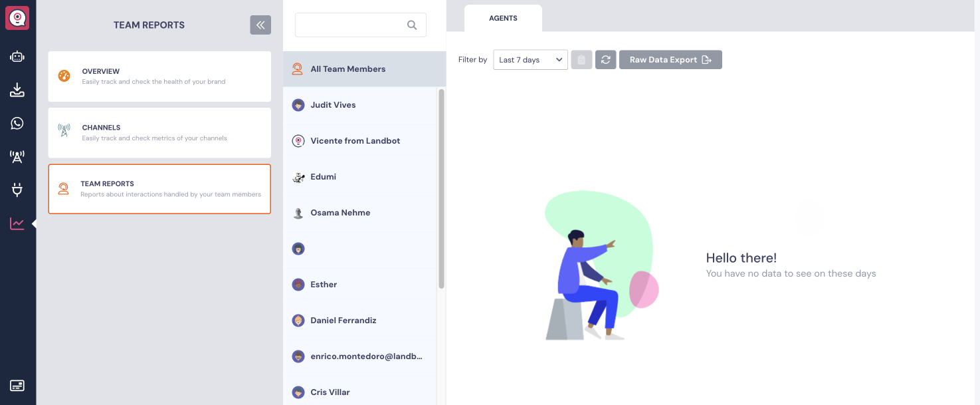
Task: Open the billing card icon at sidebar bottom
Action: [x=17, y=386]
